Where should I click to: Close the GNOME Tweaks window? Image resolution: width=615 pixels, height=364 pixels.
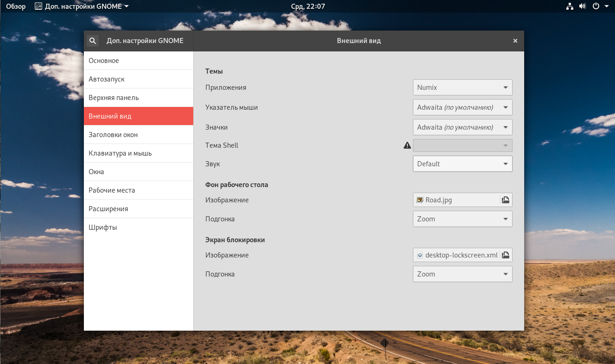(515, 41)
